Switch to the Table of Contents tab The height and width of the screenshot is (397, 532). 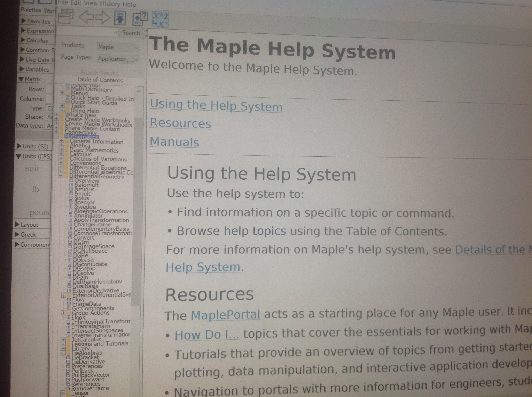coord(100,80)
